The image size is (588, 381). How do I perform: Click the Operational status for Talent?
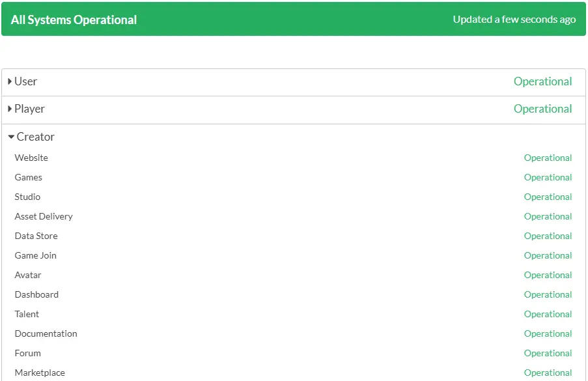tap(548, 314)
